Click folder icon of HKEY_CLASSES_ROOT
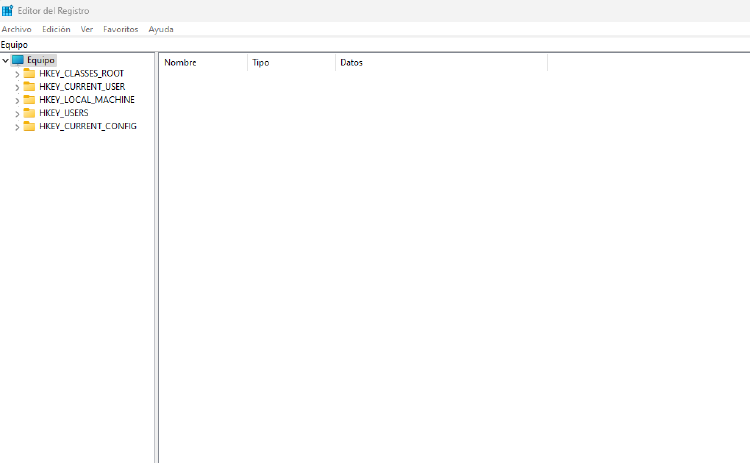 pyautogui.click(x=29, y=73)
